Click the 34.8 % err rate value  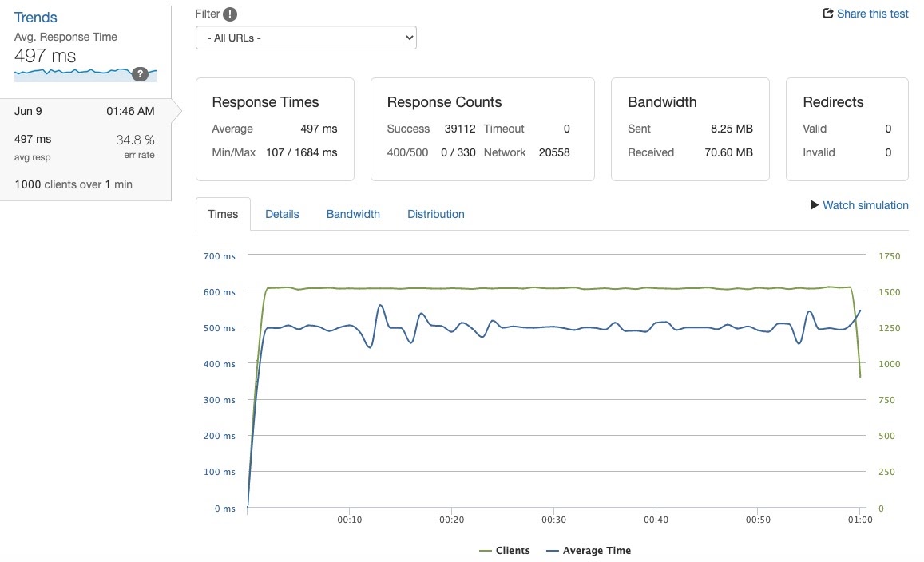tap(135, 140)
